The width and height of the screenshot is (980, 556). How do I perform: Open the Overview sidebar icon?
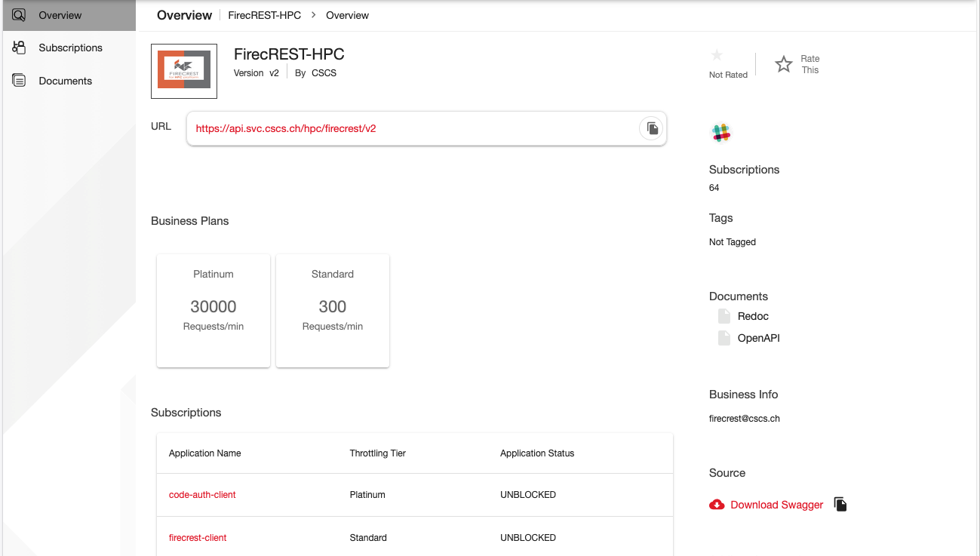[x=20, y=14]
